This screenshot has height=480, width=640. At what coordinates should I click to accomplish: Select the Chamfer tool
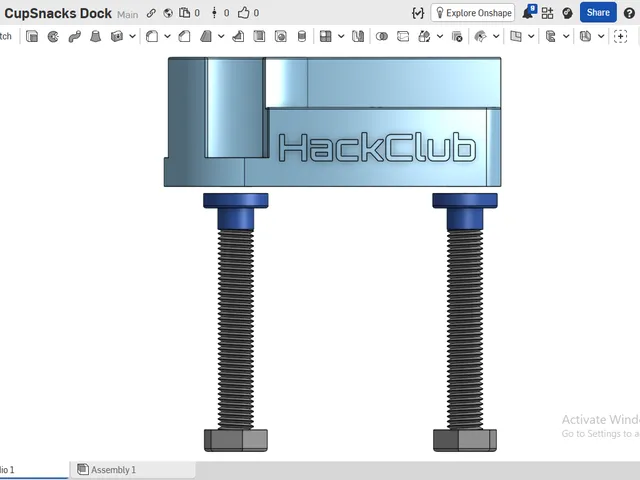tap(184, 36)
